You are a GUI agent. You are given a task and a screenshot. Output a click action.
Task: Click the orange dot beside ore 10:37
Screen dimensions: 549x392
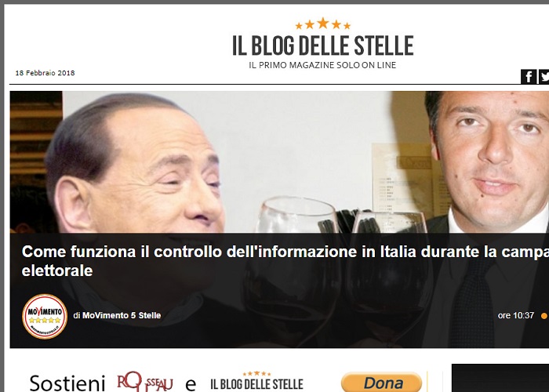tap(544, 316)
